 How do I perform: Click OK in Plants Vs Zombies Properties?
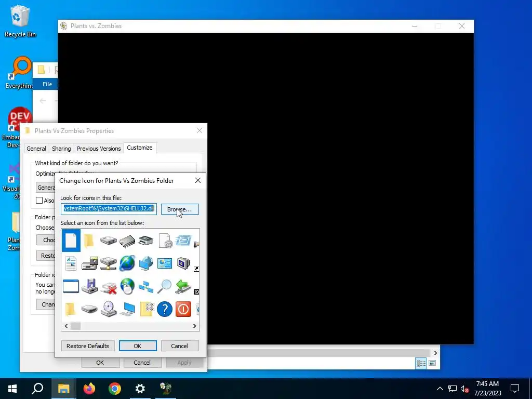point(100,362)
